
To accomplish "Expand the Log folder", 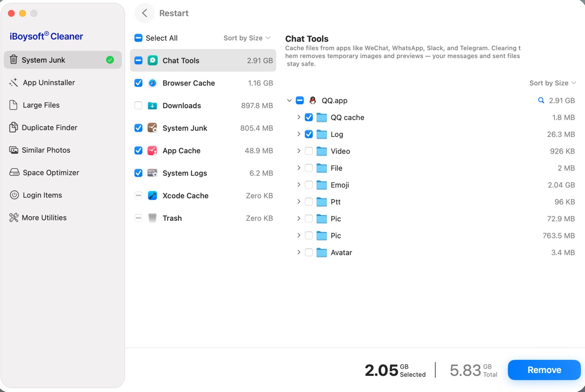I will point(298,134).
